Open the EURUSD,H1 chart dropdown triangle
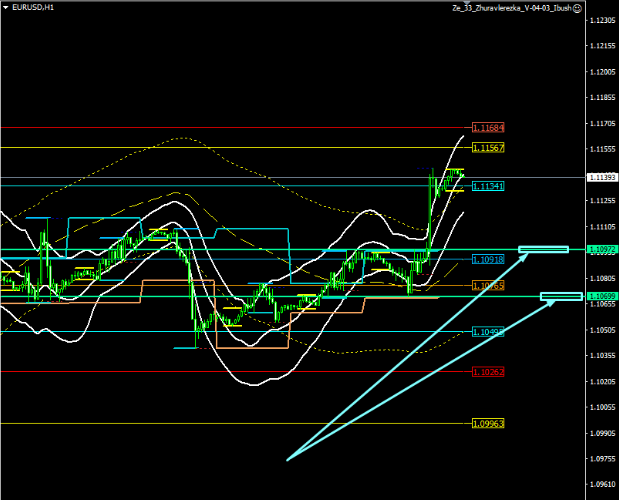619x500 pixels. tap(6, 7)
